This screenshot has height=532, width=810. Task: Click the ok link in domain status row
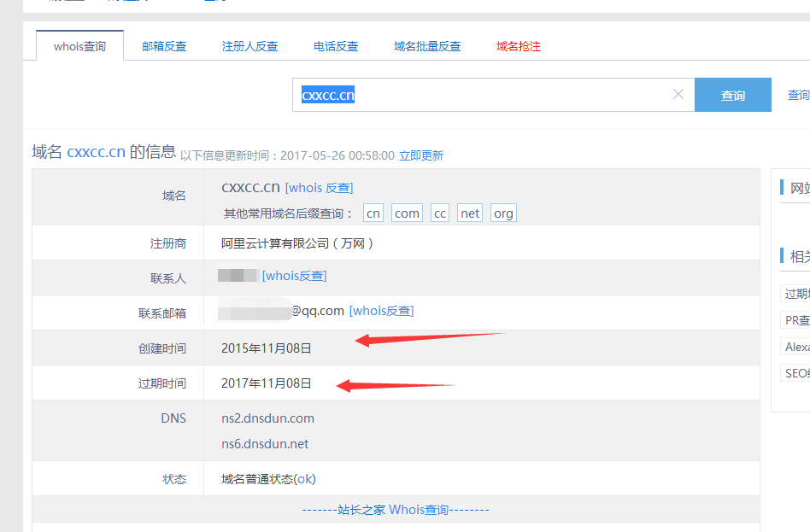[x=304, y=479]
